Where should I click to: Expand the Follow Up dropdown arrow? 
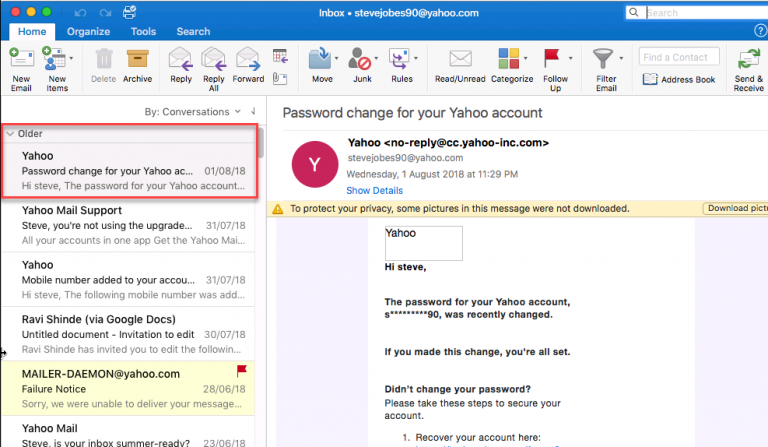pyautogui.click(x=571, y=58)
